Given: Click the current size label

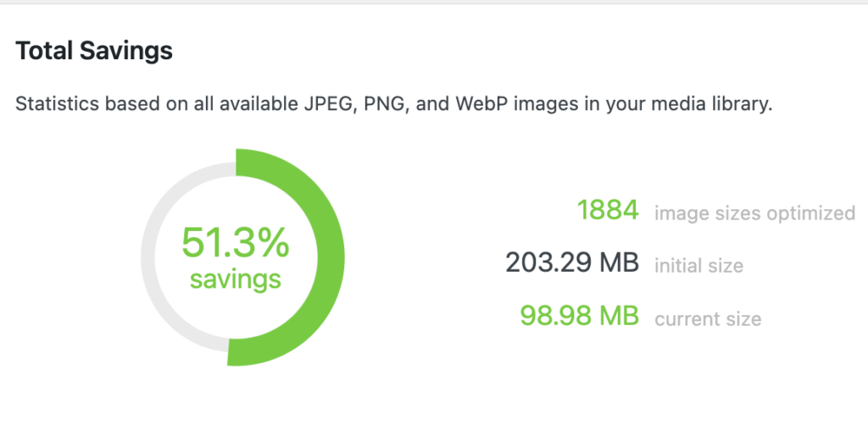Looking at the screenshot, I should point(708,319).
